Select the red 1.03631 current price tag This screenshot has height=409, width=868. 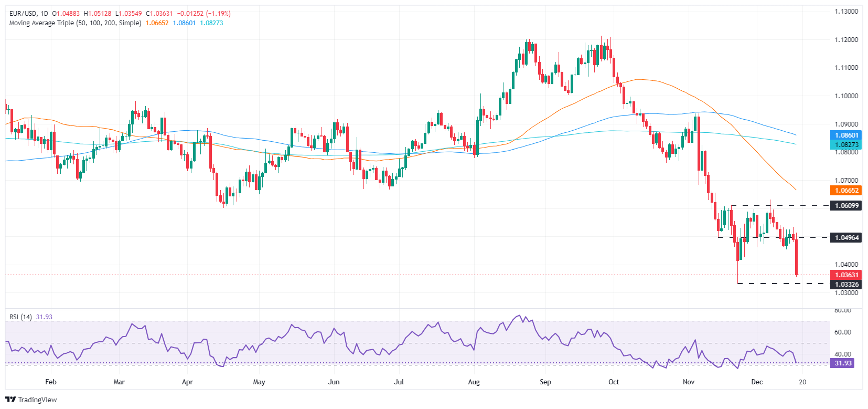pos(846,275)
